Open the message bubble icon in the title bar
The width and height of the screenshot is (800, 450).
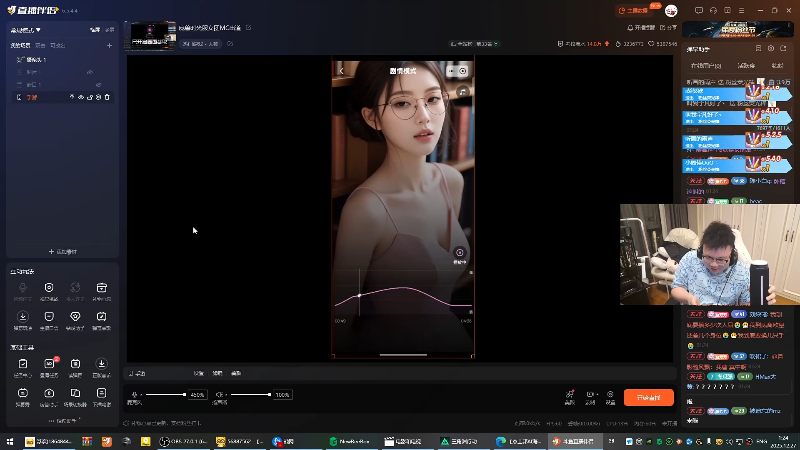[x=699, y=10]
